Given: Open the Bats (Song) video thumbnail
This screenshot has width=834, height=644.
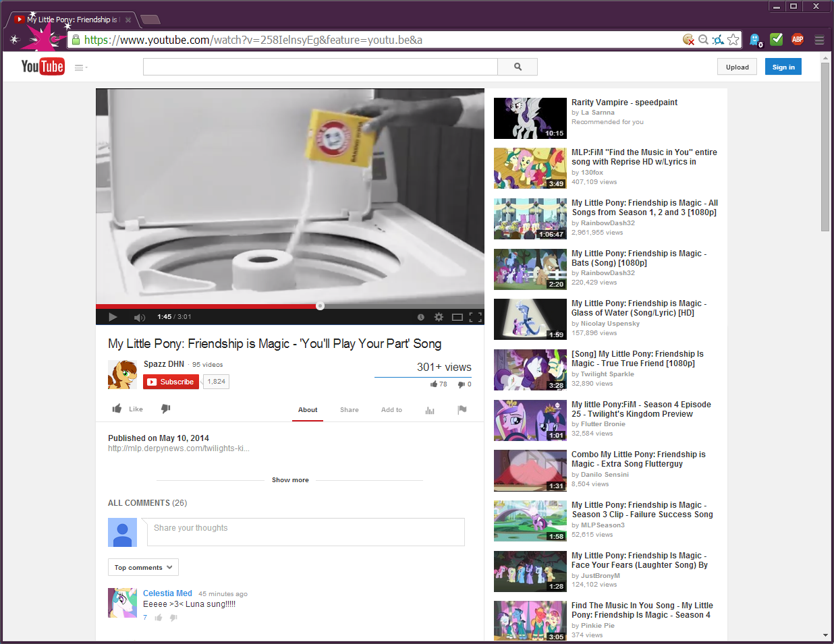Looking at the screenshot, I should [530, 269].
